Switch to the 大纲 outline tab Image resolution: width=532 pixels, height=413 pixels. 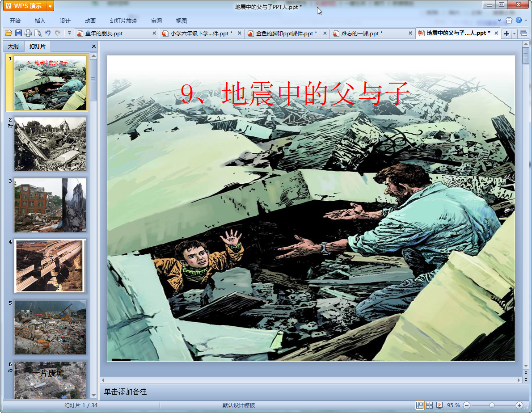pos(13,46)
